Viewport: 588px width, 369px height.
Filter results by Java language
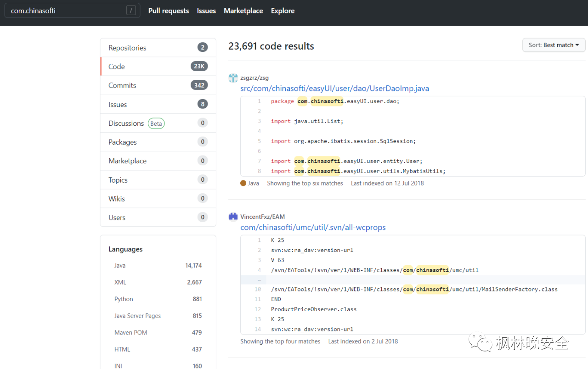[158, 265]
